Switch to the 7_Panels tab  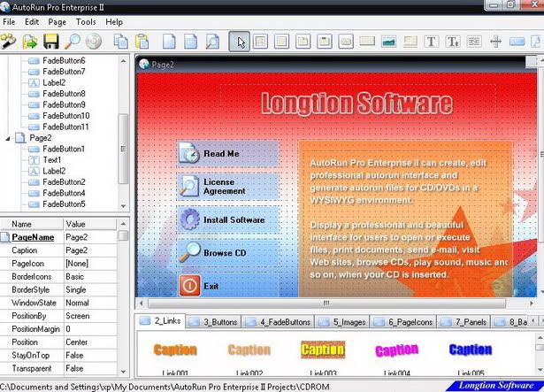point(464,322)
